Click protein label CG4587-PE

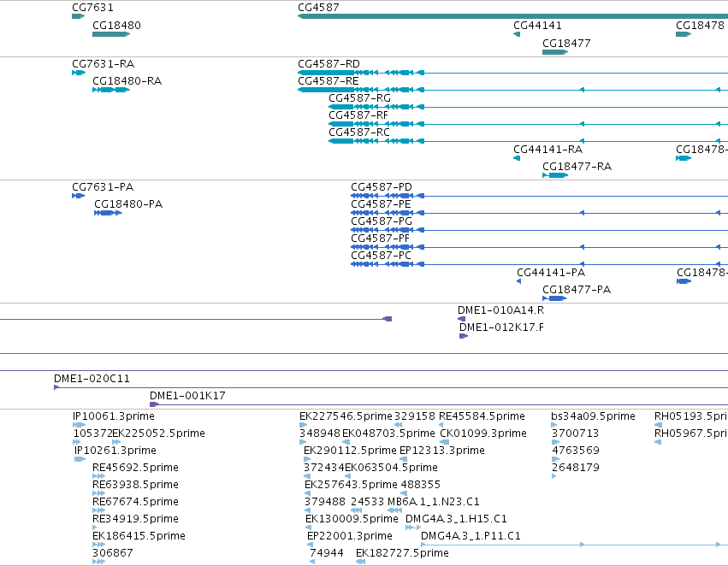point(381,204)
